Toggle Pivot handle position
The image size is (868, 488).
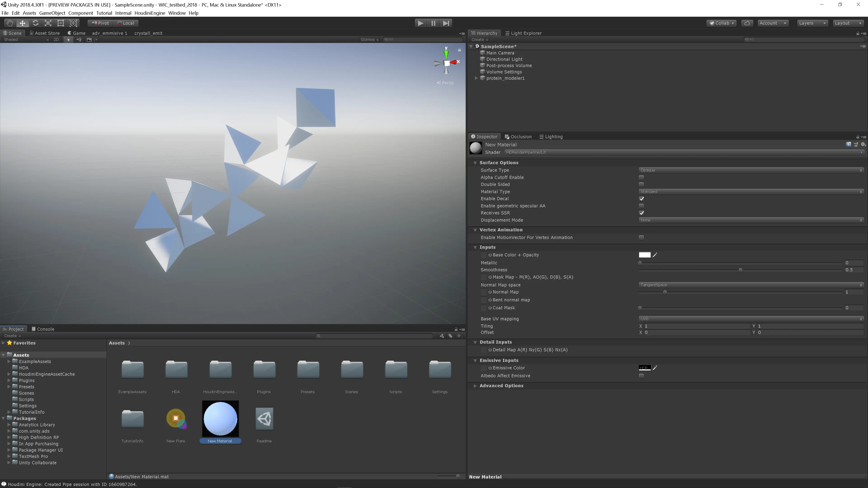[100, 23]
